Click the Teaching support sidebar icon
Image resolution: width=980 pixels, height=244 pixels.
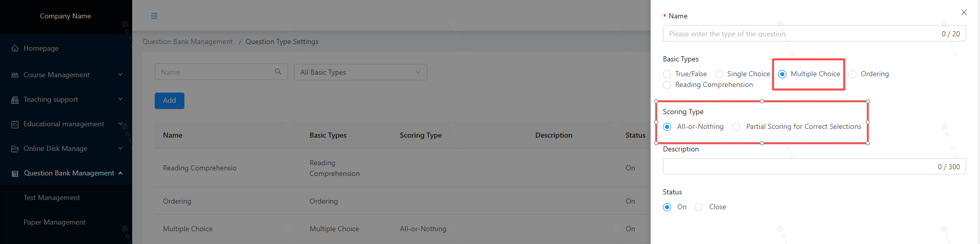[15, 100]
